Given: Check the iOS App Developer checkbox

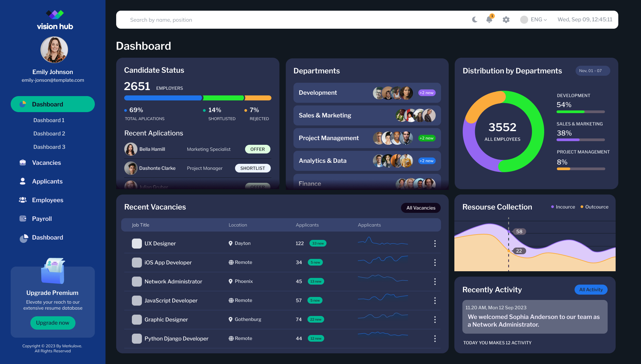Looking at the screenshot, I should click(137, 263).
